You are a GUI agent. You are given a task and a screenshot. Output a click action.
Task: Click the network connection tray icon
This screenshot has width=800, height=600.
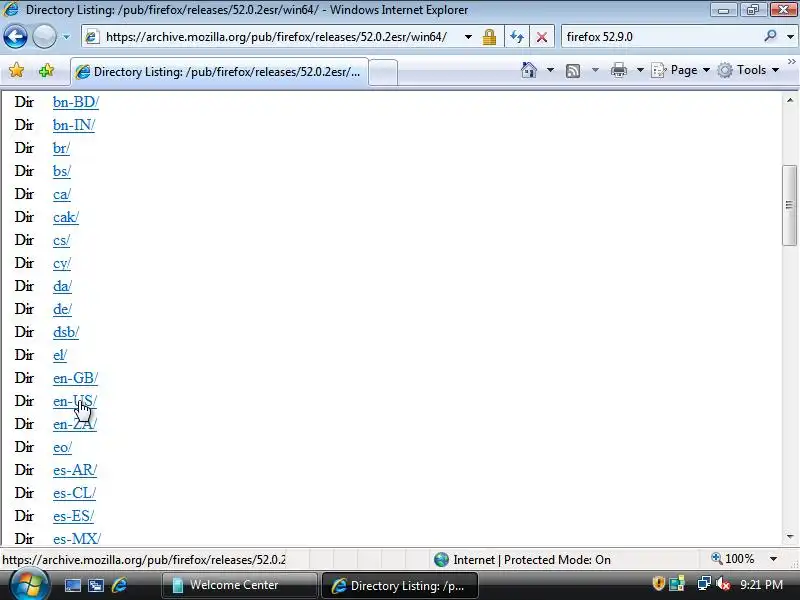[704, 583]
